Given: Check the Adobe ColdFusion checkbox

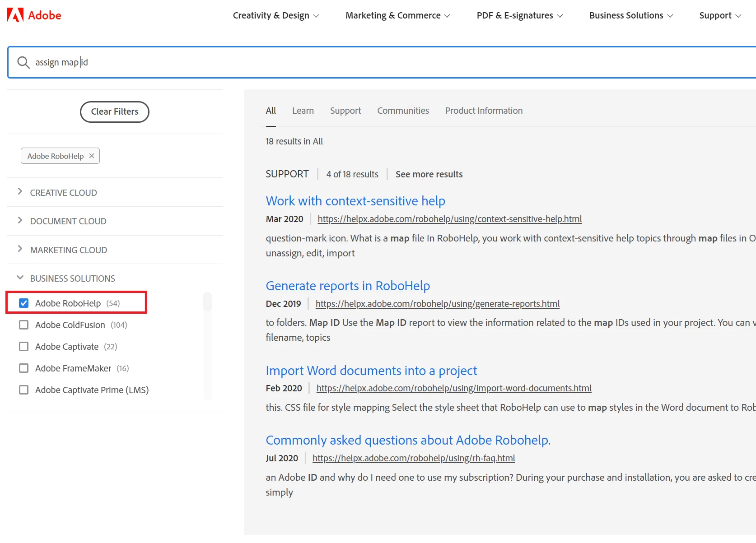Looking at the screenshot, I should (x=23, y=325).
